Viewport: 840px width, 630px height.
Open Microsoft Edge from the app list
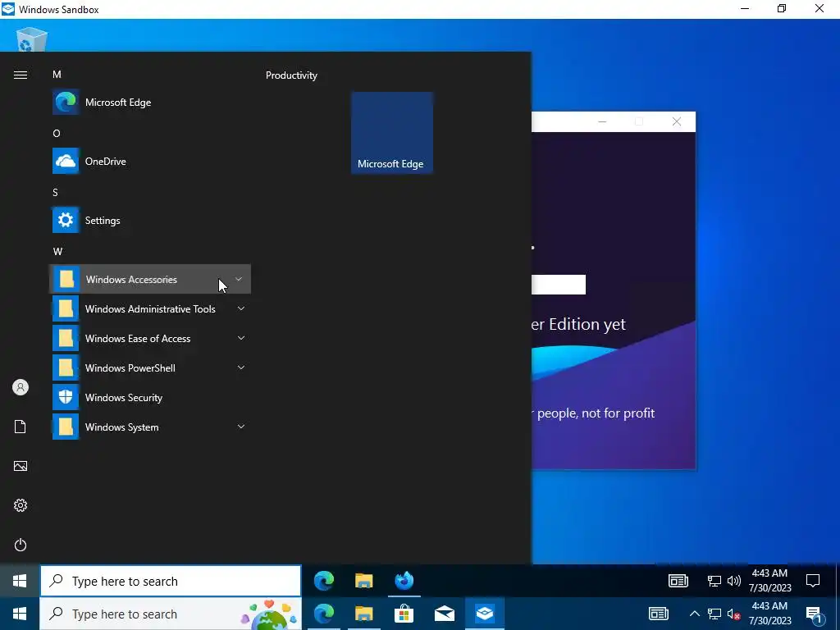tap(150, 103)
